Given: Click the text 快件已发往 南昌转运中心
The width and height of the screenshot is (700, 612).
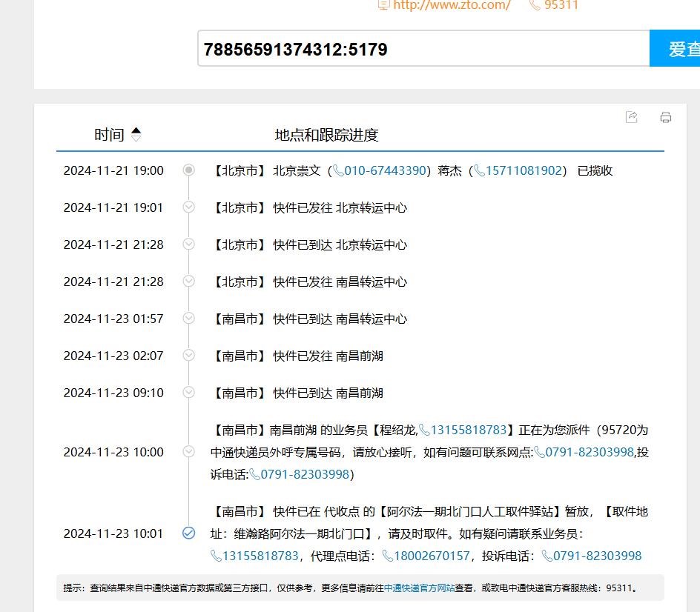Looking at the screenshot, I should (340, 282).
